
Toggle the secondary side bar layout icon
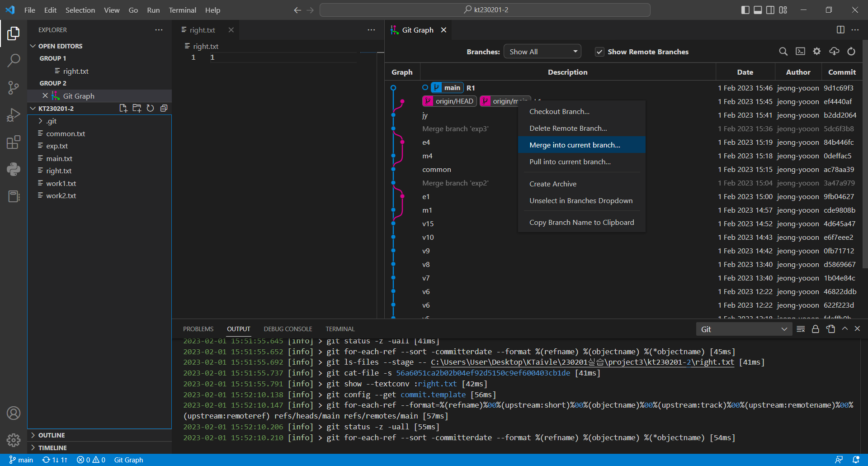tap(770, 10)
